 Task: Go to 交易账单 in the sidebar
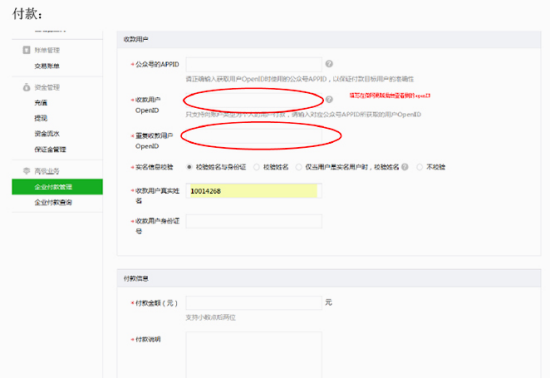coord(47,66)
